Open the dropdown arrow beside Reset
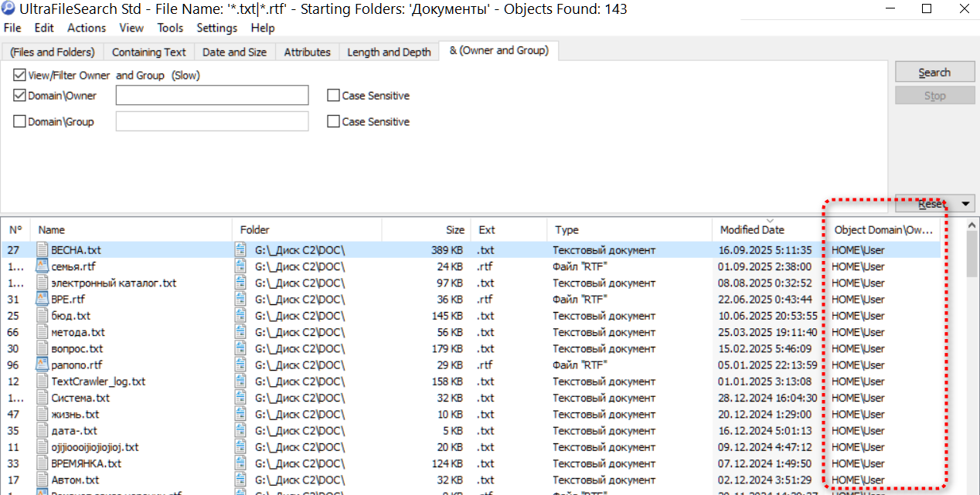 (x=966, y=204)
